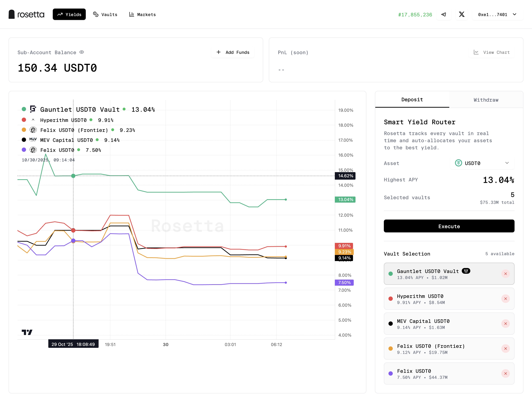Click orange Felix Frontier legend color dot
The width and height of the screenshot is (532, 402).
pyautogui.click(x=24, y=130)
